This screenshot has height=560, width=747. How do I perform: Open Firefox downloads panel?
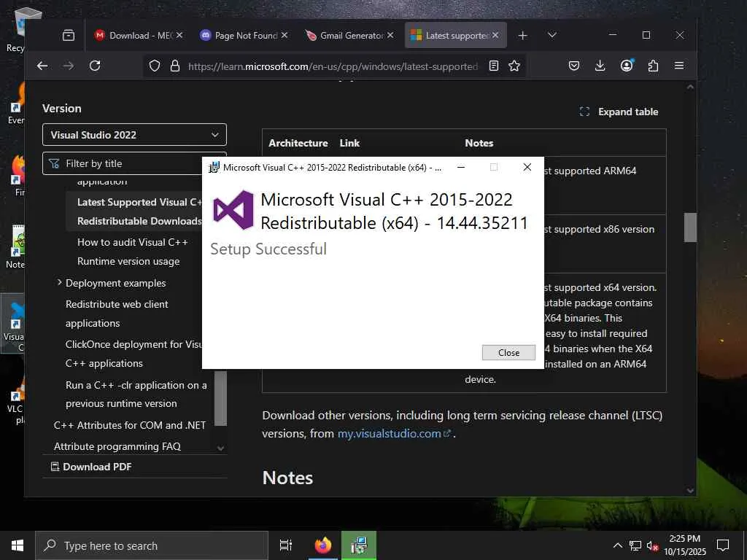(x=600, y=66)
